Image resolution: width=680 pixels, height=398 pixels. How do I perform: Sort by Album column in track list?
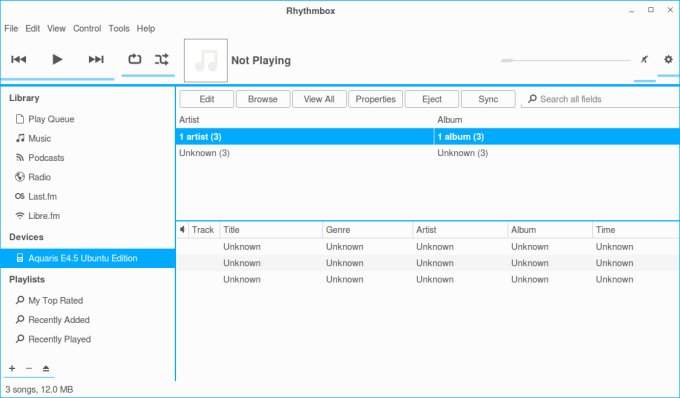point(550,229)
